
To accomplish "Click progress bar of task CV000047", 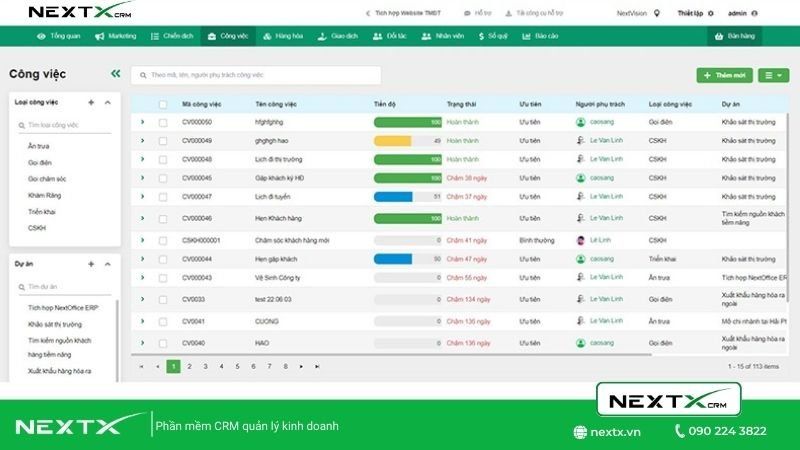I will tap(408, 197).
